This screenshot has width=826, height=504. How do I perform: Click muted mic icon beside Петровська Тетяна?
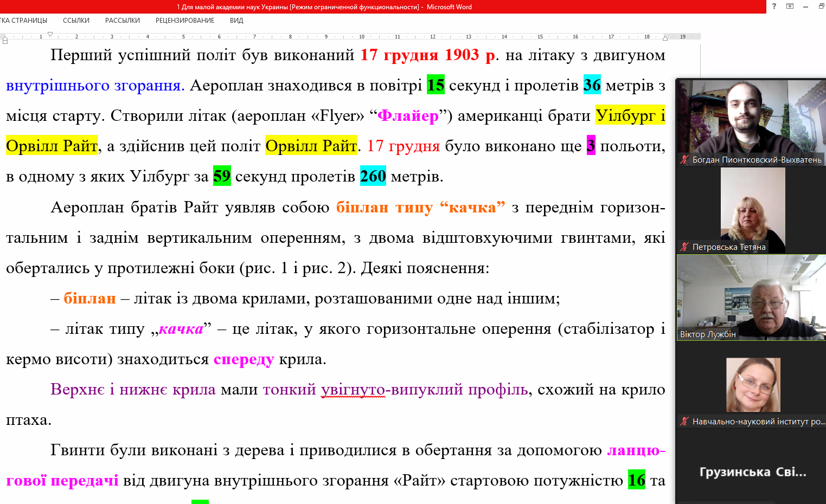click(684, 247)
